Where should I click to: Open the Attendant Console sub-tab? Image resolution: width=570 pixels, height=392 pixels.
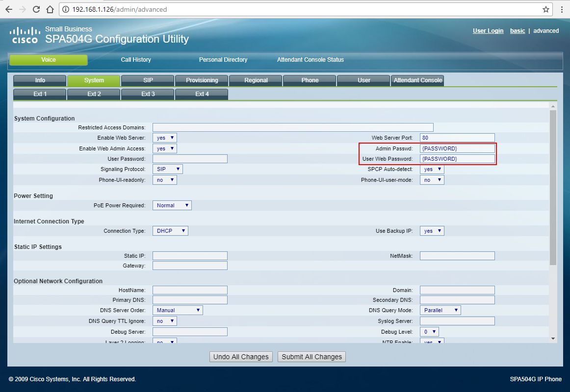417,80
